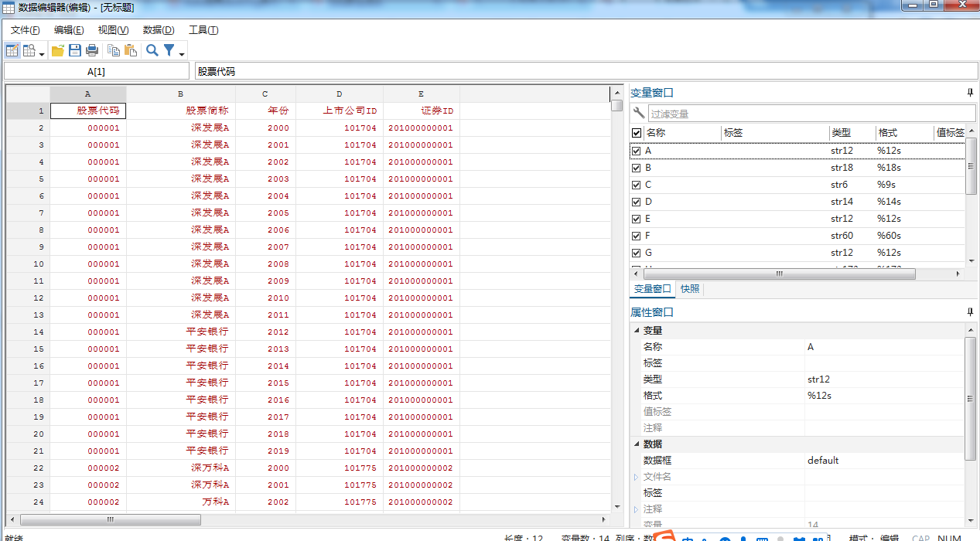980x541 pixels.
Task: Select column C header in the data grid
Action: pos(265,94)
